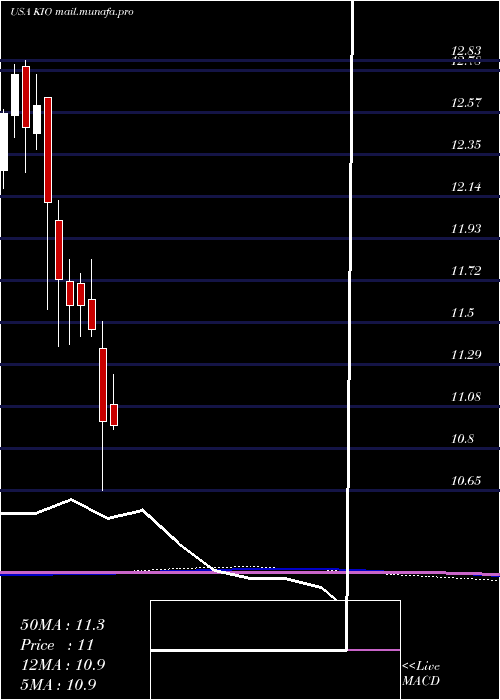Click the '12MA : 10.9' indicator text

point(62,665)
